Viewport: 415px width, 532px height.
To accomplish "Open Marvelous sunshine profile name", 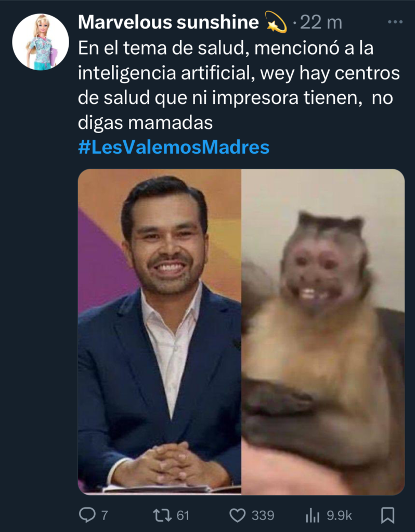I will 168,22.
